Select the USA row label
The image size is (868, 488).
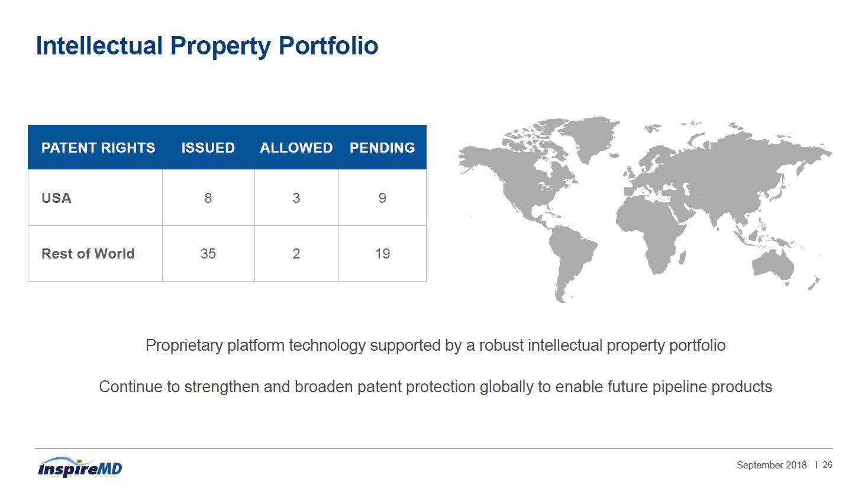[56, 198]
